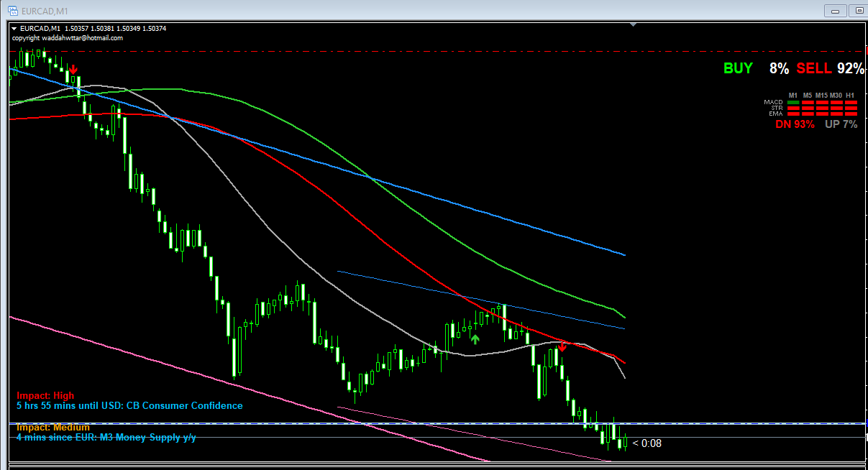Click the 8% buy percentage
Image resolution: width=868 pixels, height=470 pixels.
779,68
